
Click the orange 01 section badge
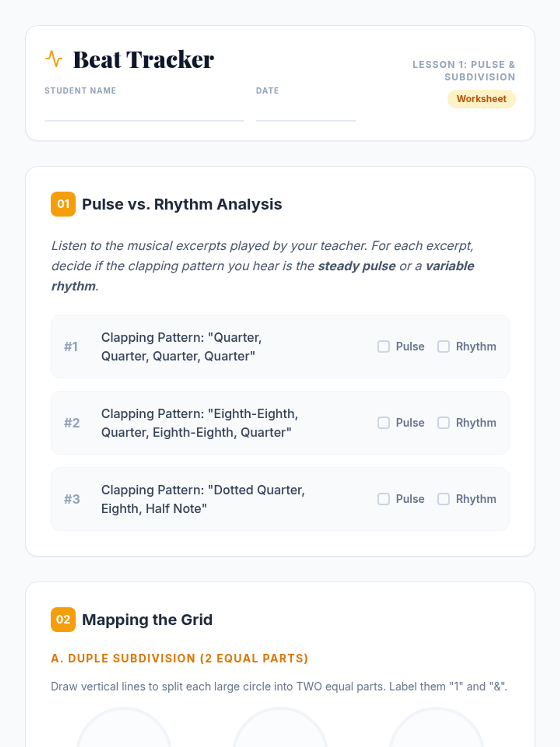click(x=63, y=204)
